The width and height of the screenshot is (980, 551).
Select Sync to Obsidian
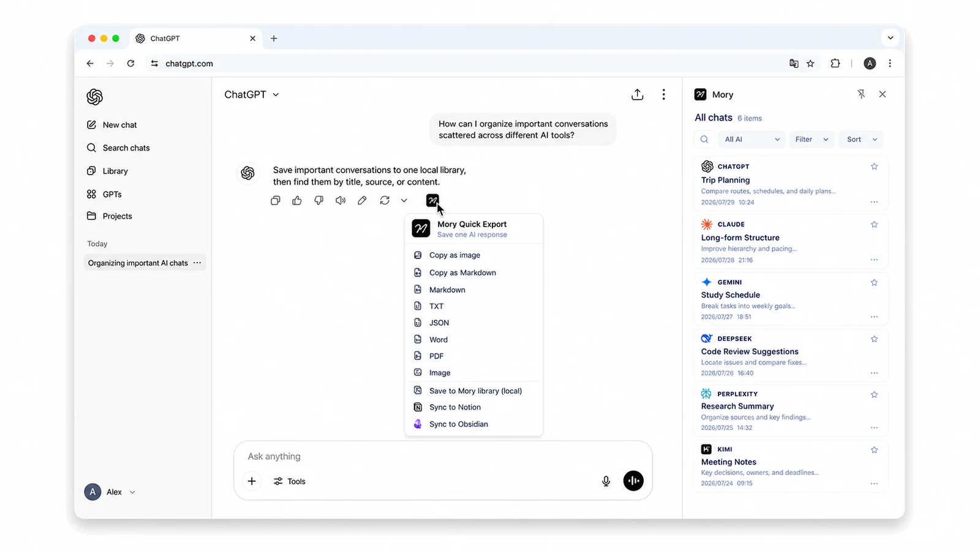point(473,424)
